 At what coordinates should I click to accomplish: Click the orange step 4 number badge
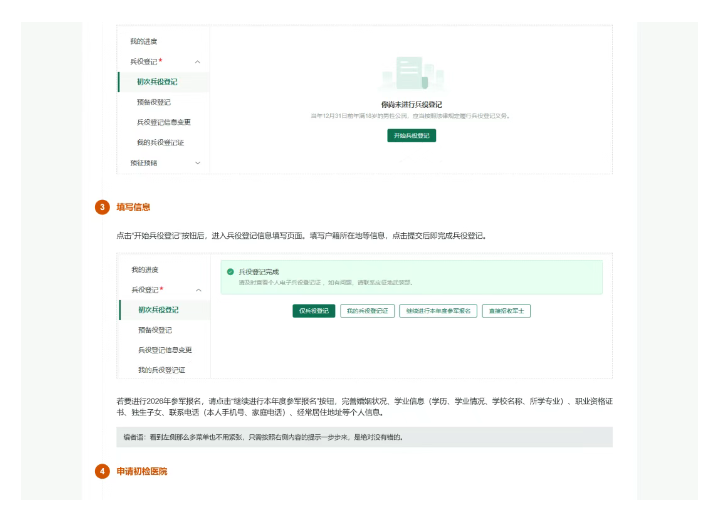(102, 470)
